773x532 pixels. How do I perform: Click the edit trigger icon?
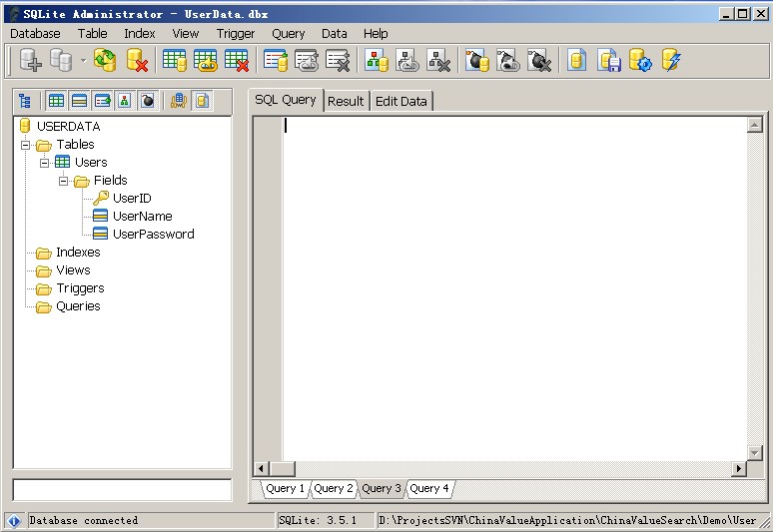507,61
